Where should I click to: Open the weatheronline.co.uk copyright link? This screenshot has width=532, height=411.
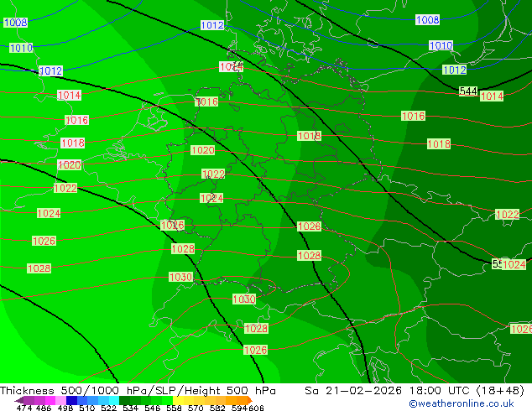462,403
